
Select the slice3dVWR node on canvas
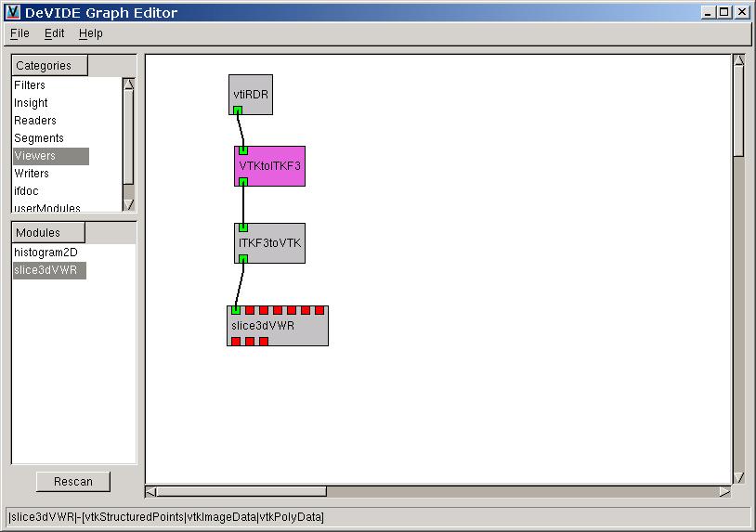(x=278, y=326)
